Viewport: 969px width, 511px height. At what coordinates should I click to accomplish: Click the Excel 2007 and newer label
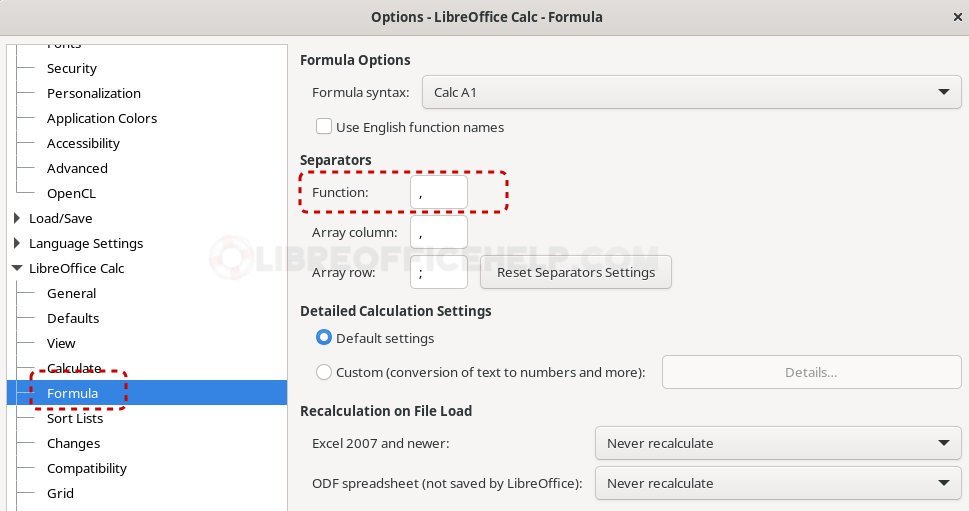381,443
